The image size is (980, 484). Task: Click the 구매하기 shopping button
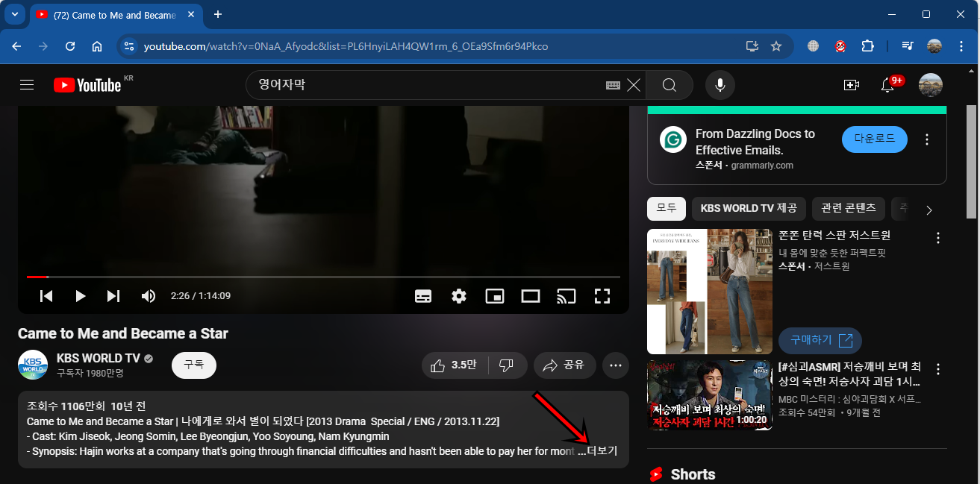point(820,340)
